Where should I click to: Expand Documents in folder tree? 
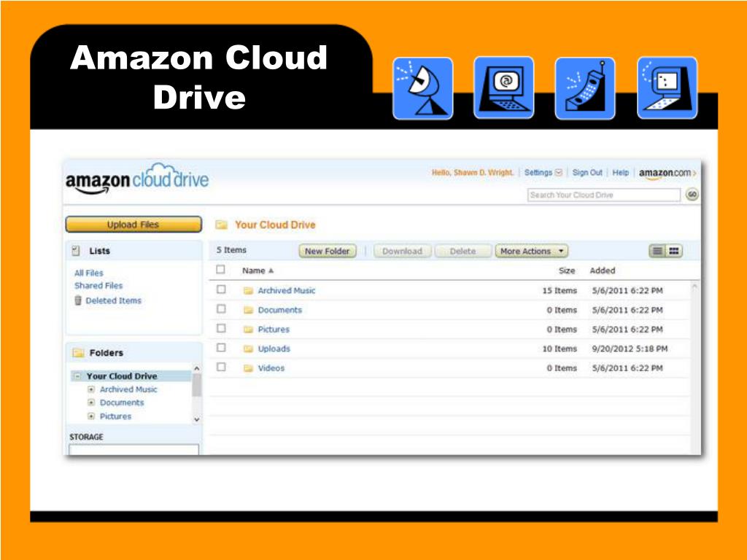(x=91, y=402)
